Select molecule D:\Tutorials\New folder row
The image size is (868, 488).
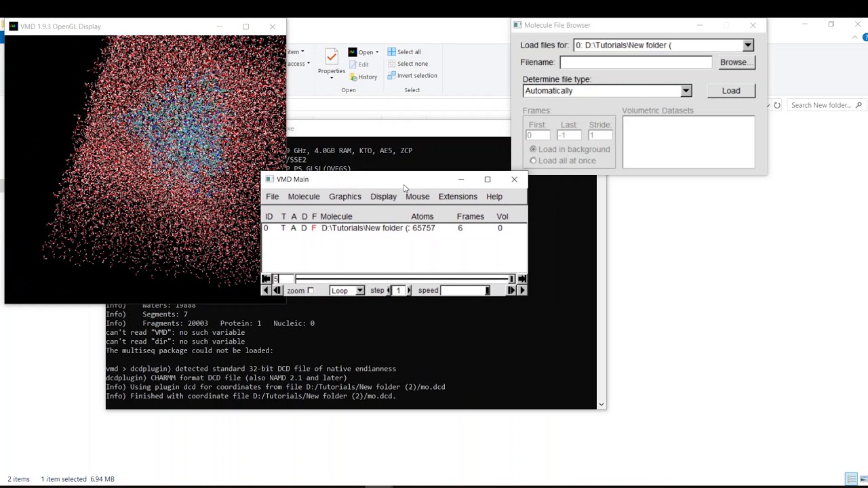point(394,228)
